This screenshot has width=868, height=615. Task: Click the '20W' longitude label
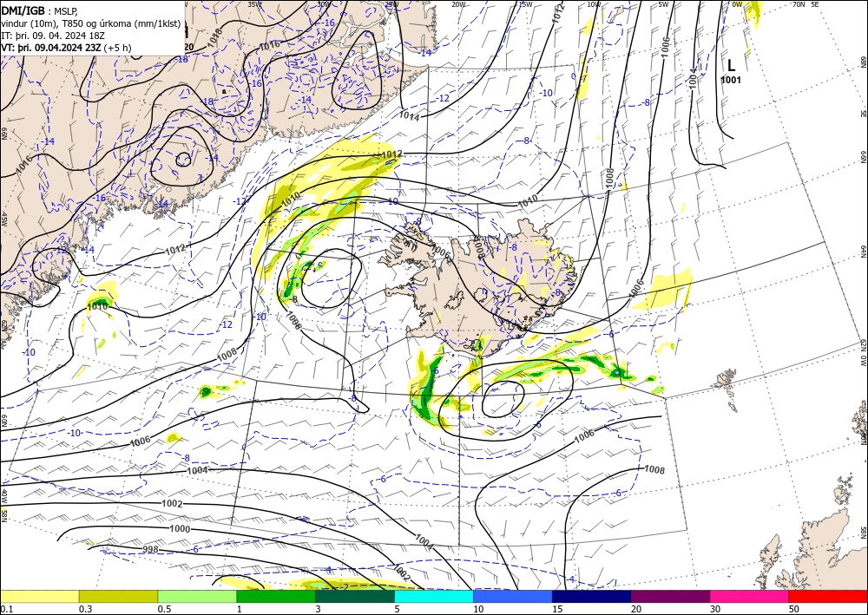click(457, 4)
